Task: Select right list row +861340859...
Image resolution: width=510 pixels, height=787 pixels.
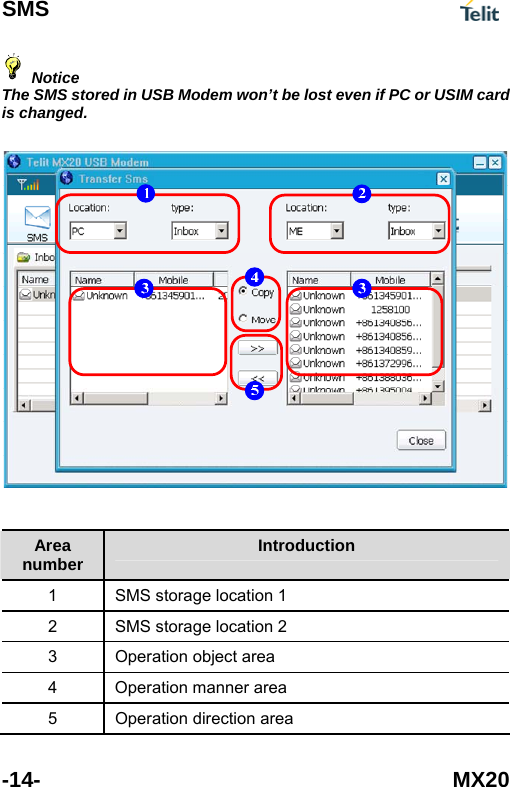Action: click(359, 350)
